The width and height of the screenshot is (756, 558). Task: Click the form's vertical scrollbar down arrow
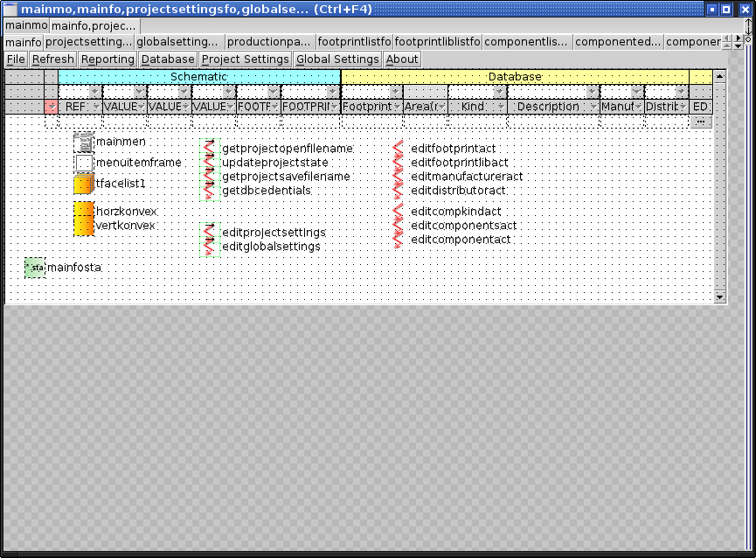tap(720, 297)
